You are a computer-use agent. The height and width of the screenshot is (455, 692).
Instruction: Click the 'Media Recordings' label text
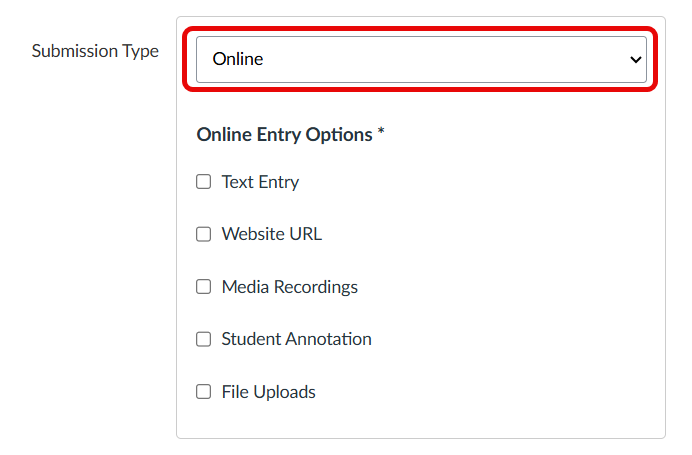click(x=290, y=287)
